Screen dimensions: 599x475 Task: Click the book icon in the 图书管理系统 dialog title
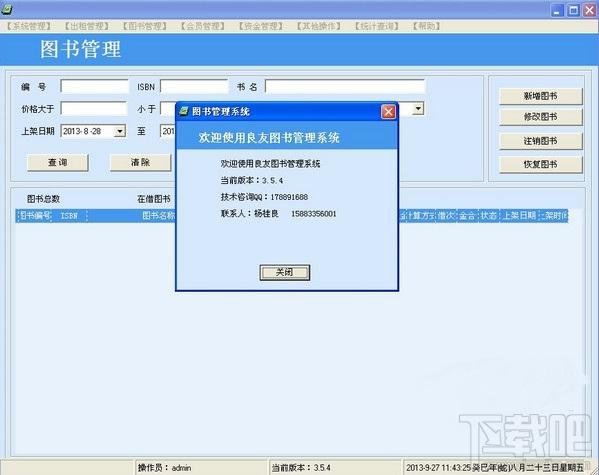[x=184, y=111]
